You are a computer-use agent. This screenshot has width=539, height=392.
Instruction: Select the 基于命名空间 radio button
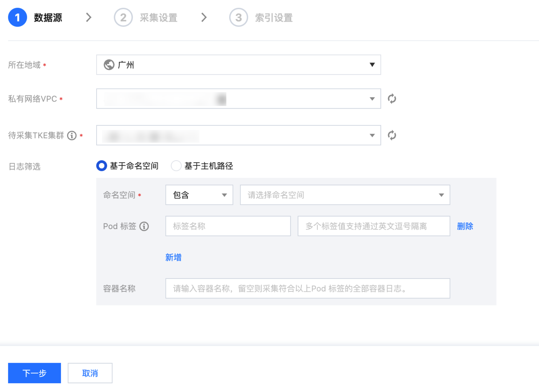[x=101, y=166]
